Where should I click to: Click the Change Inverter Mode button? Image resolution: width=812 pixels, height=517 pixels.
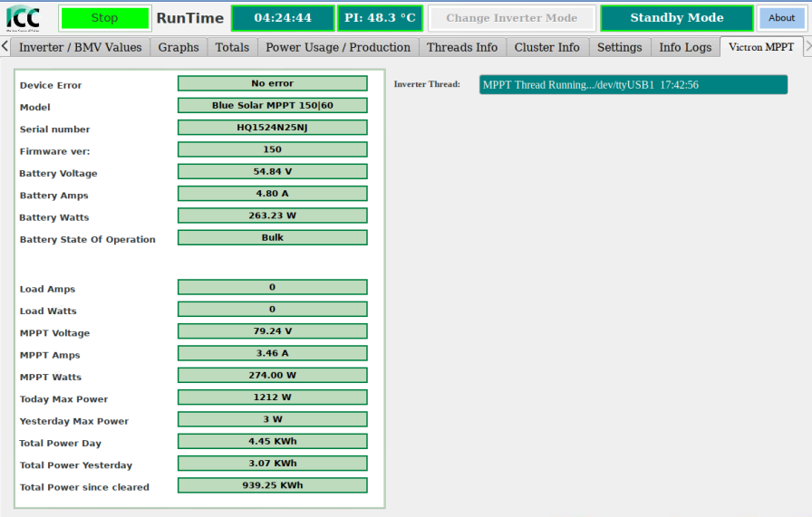(x=511, y=18)
